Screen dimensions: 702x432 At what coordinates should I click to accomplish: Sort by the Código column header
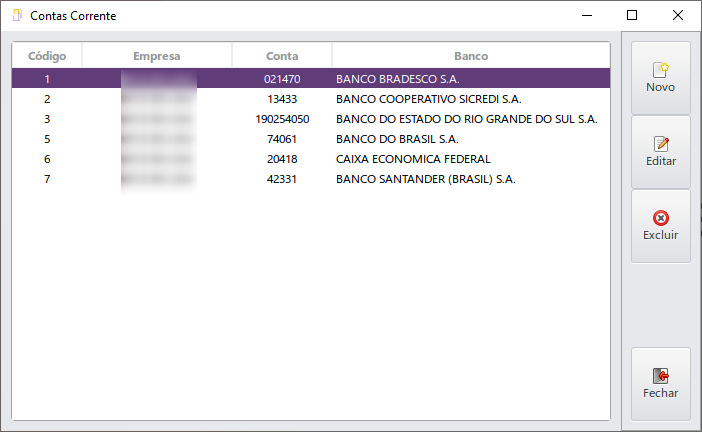[47, 56]
